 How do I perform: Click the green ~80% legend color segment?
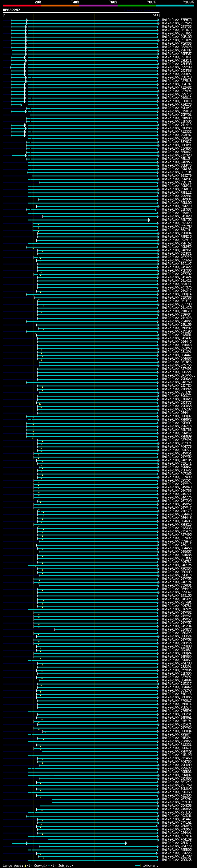[137, 6]
